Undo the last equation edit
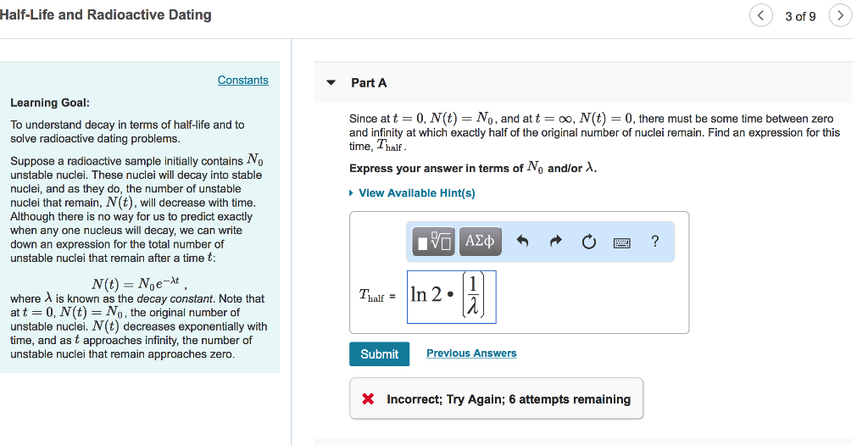The image size is (868, 445). (522, 242)
